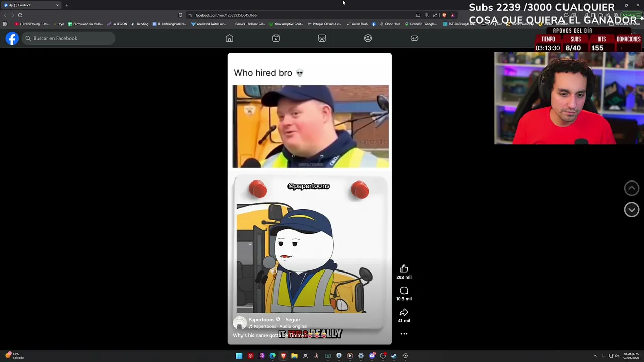The image size is (644, 362).
Task: Open the Nihil Young bookmark
Action: point(32,24)
